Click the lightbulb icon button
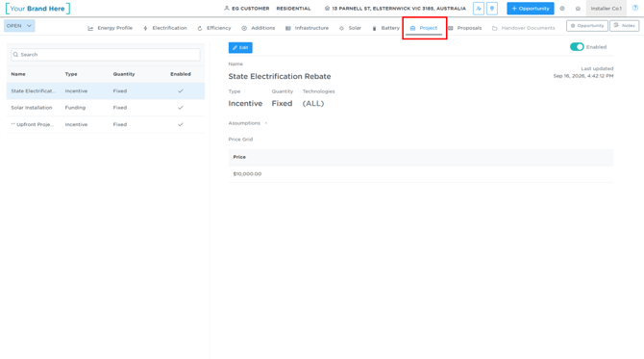The image size is (644, 359). (x=492, y=9)
